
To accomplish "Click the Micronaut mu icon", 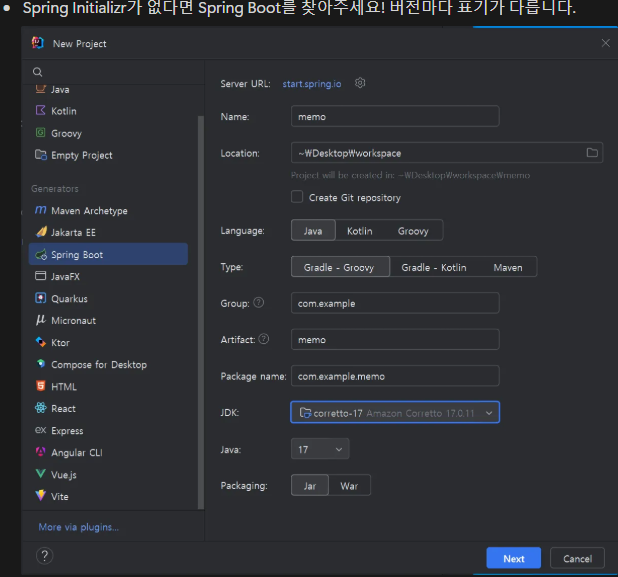I will point(41,320).
